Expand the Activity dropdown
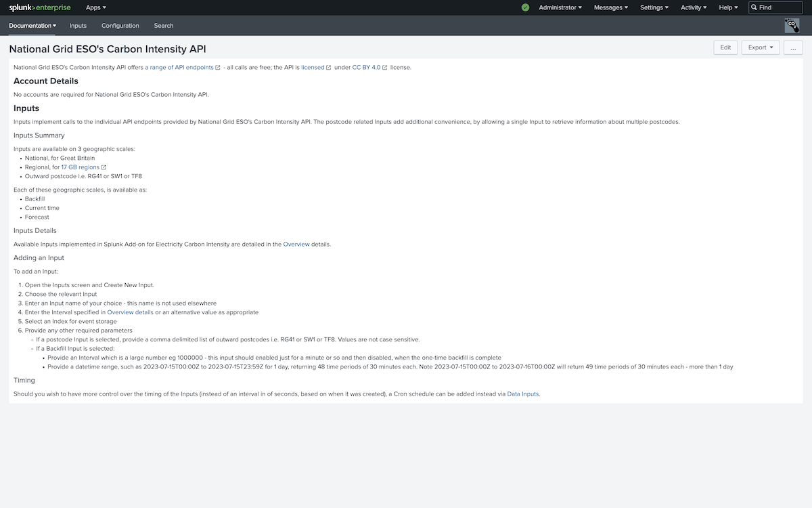This screenshot has width=812, height=508. pos(694,7)
